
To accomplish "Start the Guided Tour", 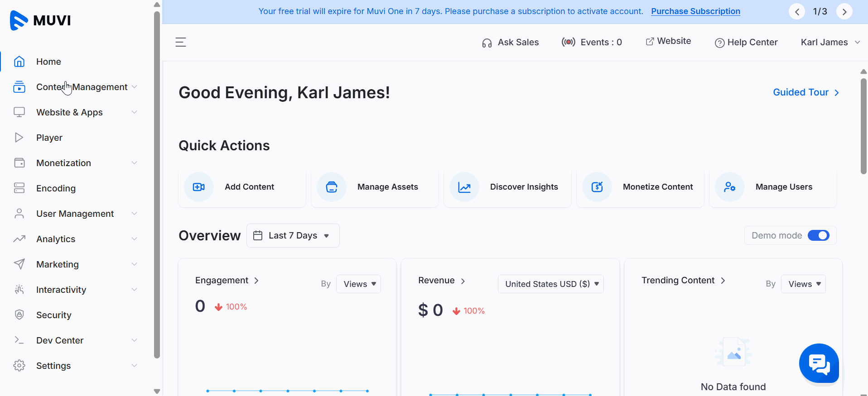I will [x=806, y=92].
